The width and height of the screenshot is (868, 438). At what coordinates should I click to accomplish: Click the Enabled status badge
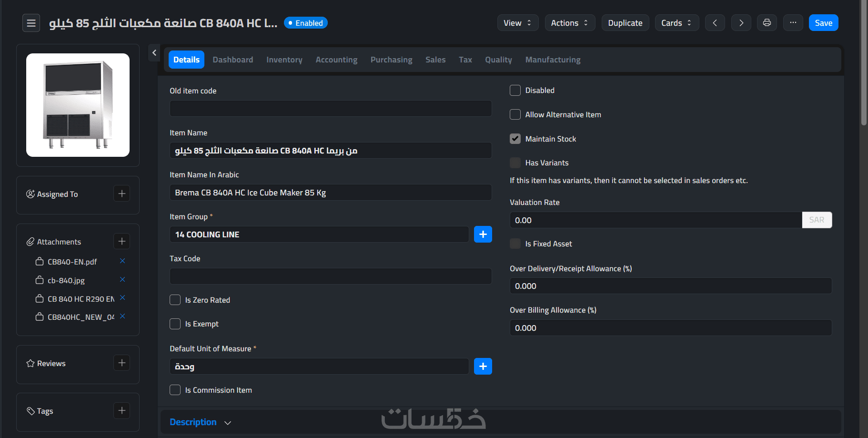306,23
